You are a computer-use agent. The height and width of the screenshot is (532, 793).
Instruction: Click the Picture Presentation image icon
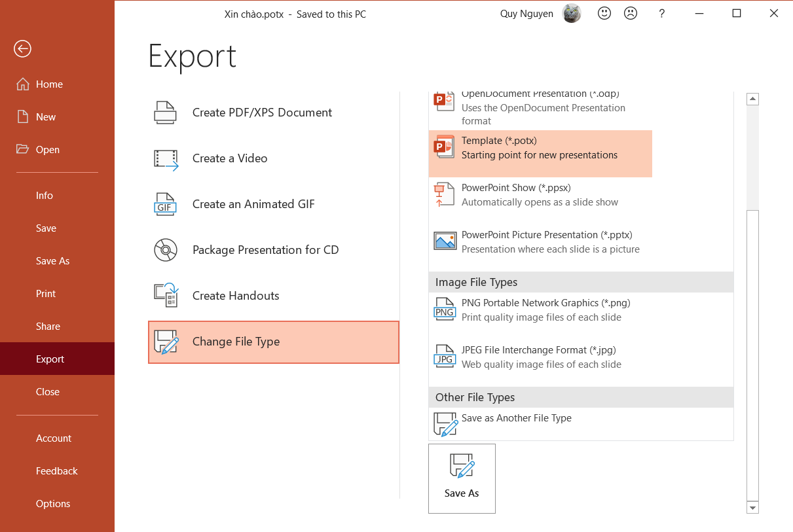[x=445, y=241]
